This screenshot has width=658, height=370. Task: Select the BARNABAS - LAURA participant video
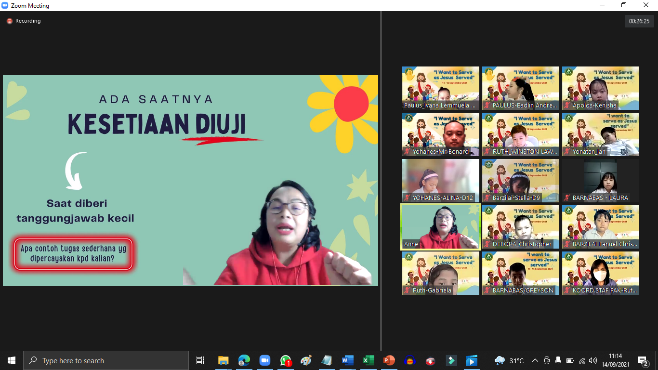pyautogui.click(x=600, y=180)
